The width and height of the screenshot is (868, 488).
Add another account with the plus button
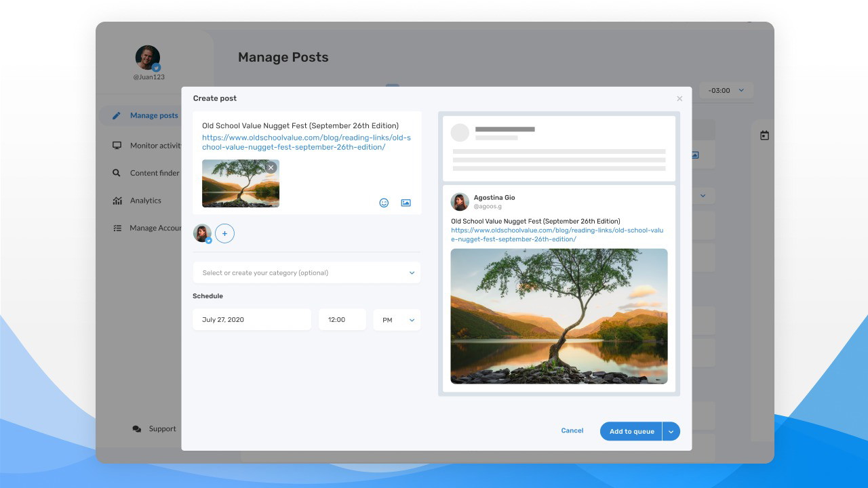[224, 234]
